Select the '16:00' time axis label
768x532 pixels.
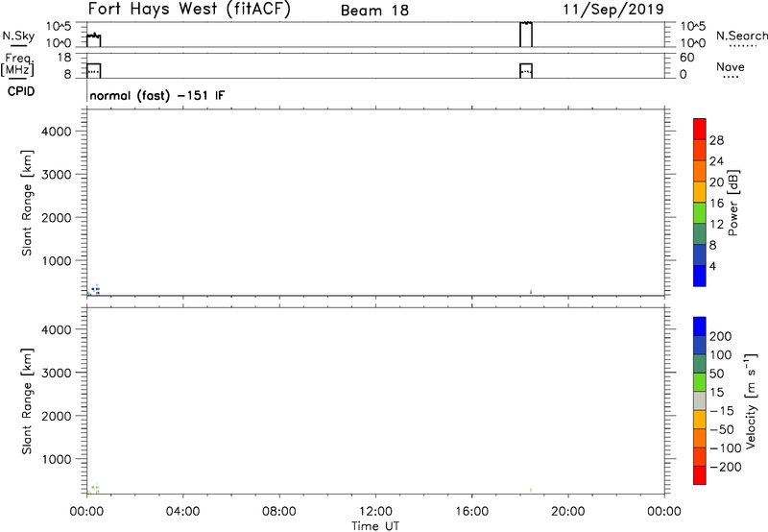[x=471, y=512]
